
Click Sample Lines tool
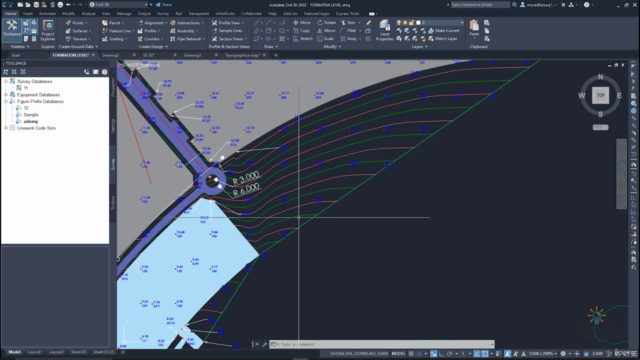pos(227,31)
